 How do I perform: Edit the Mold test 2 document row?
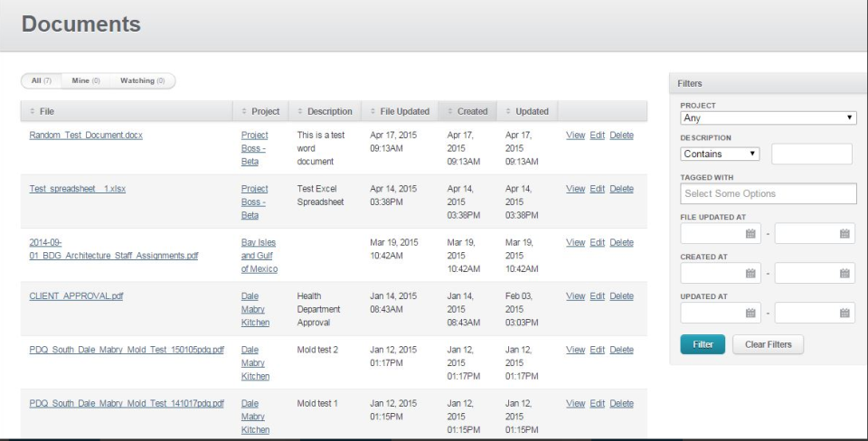click(598, 350)
